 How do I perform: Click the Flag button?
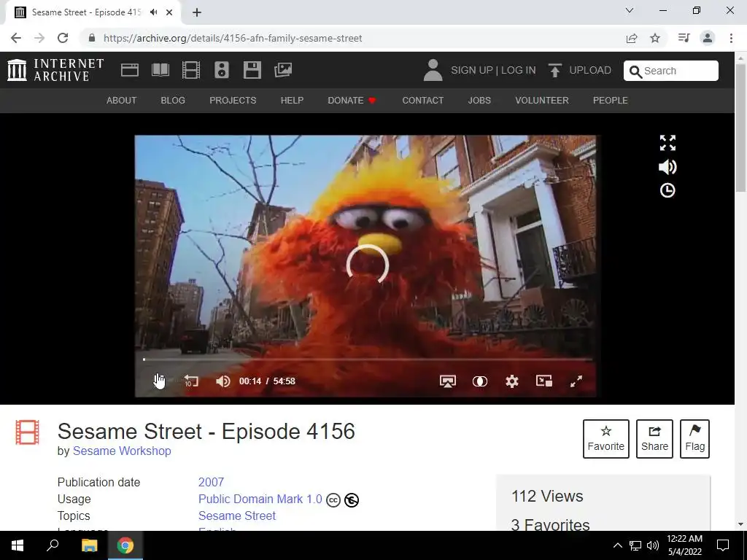pos(694,438)
